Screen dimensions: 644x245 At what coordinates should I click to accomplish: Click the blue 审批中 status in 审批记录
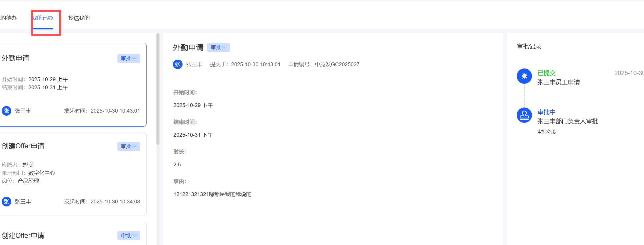(x=547, y=112)
